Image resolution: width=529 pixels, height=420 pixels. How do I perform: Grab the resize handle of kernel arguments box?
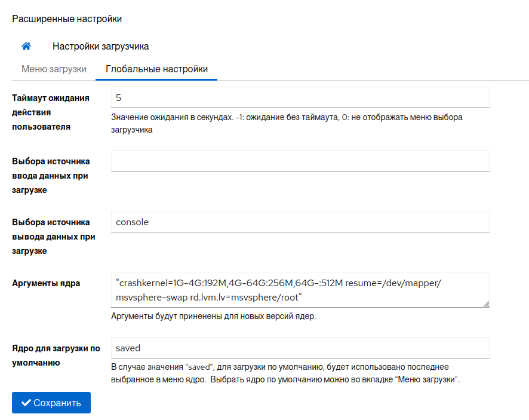[485, 304]
